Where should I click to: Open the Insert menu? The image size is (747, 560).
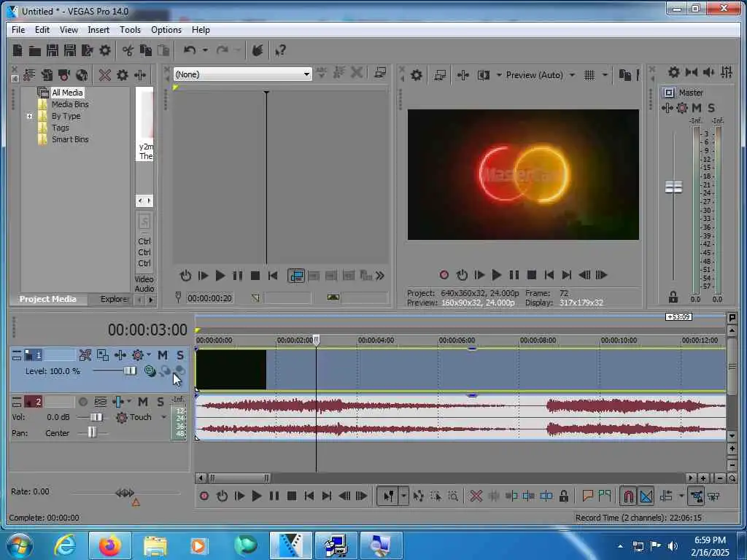coord(98,29)
